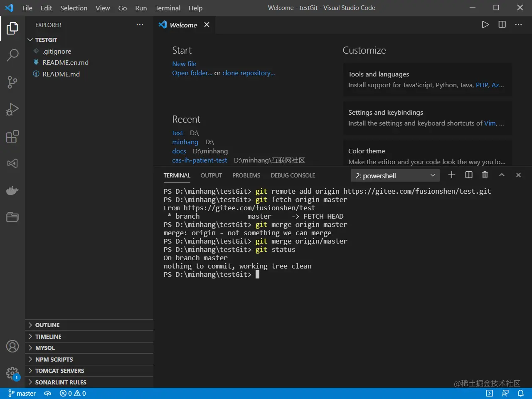Open the README.en.md file
Screen dimensions: 532x399
click(x=89, y=62)
